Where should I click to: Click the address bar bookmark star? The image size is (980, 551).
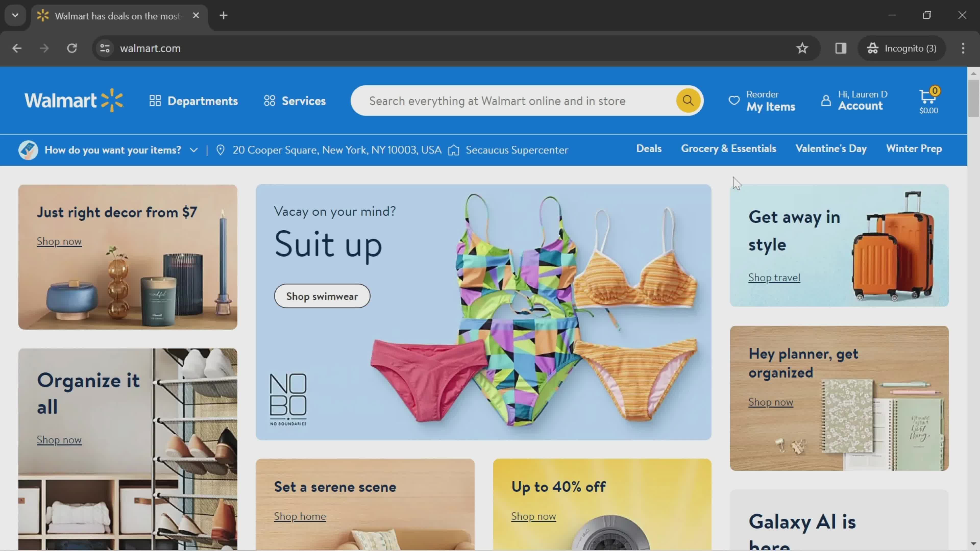tap(802, 48)
